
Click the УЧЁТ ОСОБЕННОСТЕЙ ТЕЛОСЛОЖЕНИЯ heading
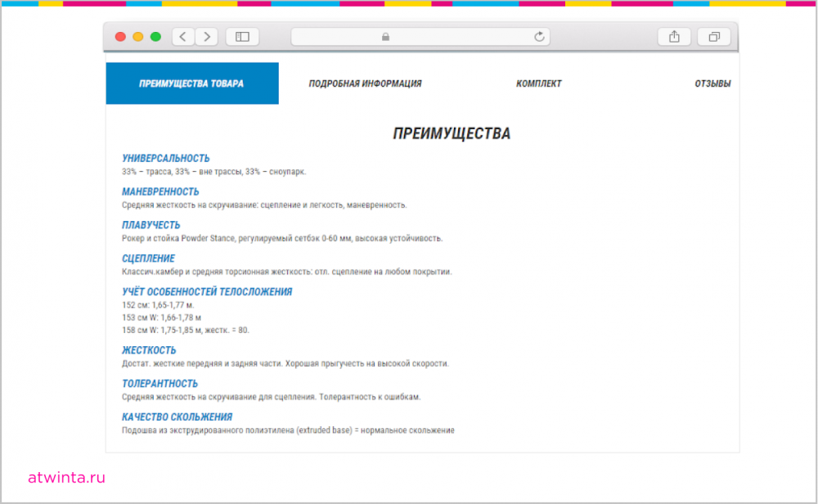tap(207, 291)
